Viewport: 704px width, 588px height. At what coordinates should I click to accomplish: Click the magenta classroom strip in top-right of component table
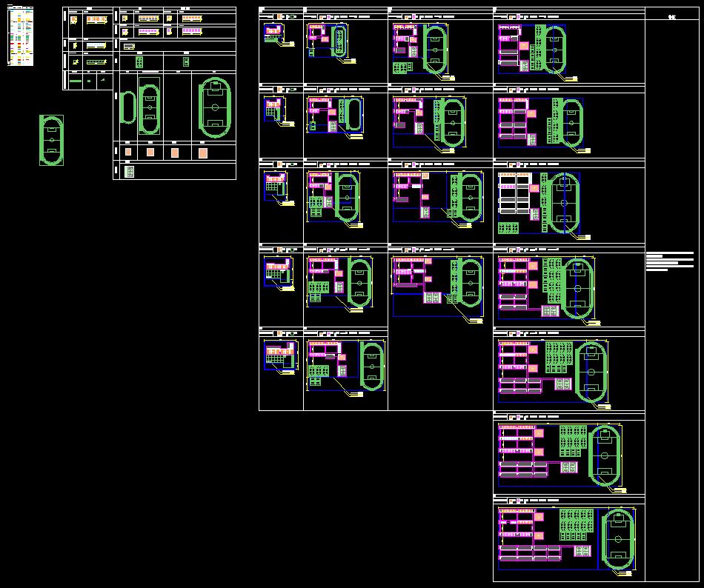pyautogui.click(x=192, y=31)
